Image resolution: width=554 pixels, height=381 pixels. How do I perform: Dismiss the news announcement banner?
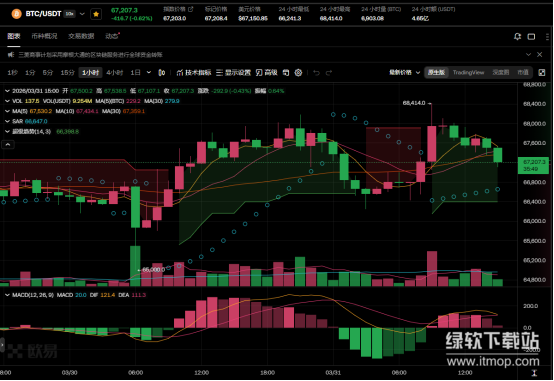click(540, 54)
